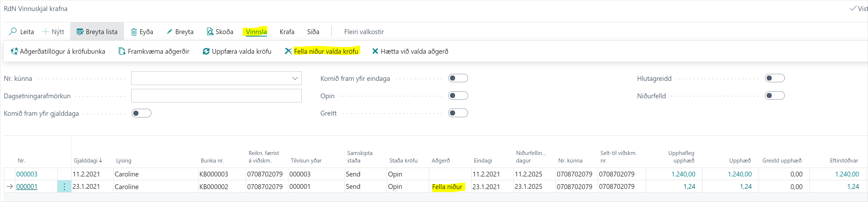Image resolution: width=868 pixels, height=202 pixels.
Task: Click the Dagsetningarafmörkun input field
Action: 216,96
